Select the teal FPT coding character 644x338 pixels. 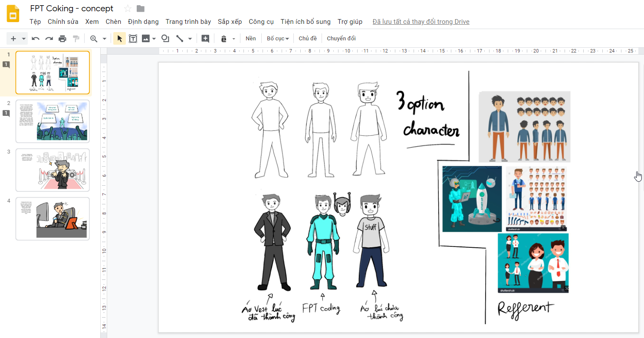pyautogui.click(x=322, y=242)
